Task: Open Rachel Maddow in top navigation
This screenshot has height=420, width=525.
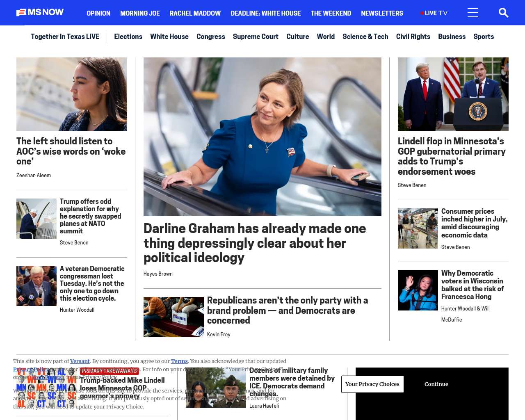Action: [195, 13]
